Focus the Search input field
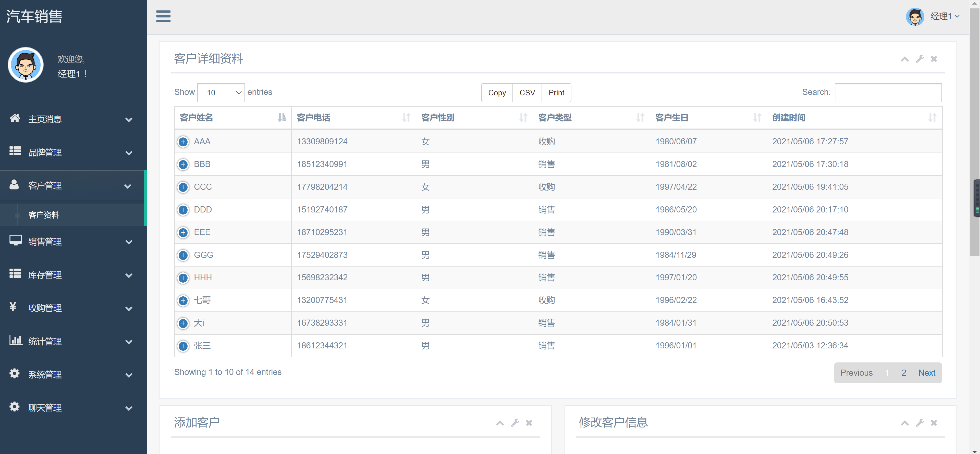The image size is (980, 454). 888,93
